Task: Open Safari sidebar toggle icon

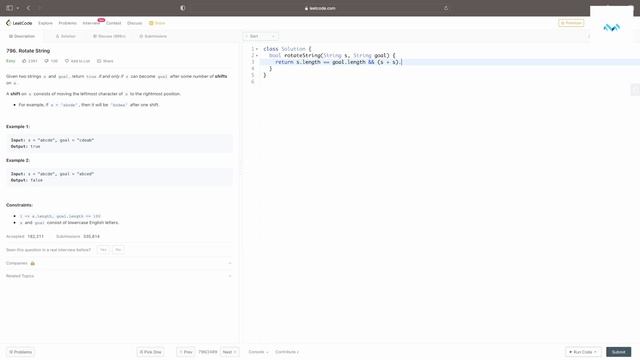Action: [x=10, y=8]
